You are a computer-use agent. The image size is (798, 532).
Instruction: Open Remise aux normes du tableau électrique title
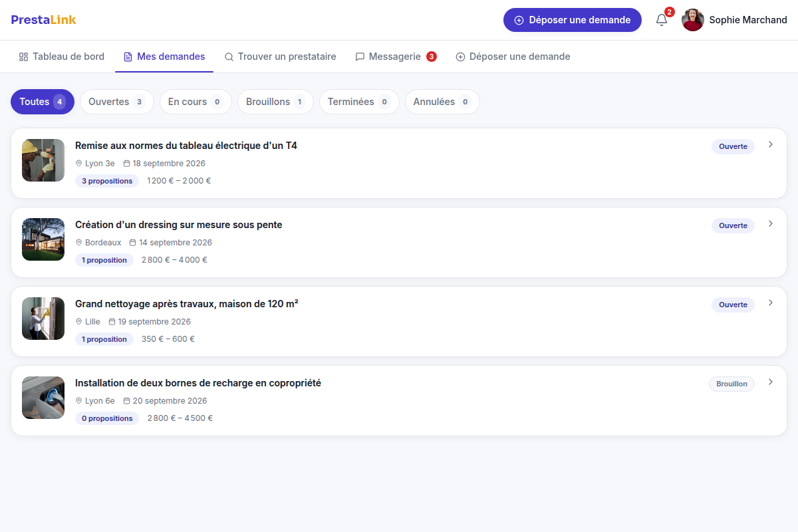[x=186, y=146]
